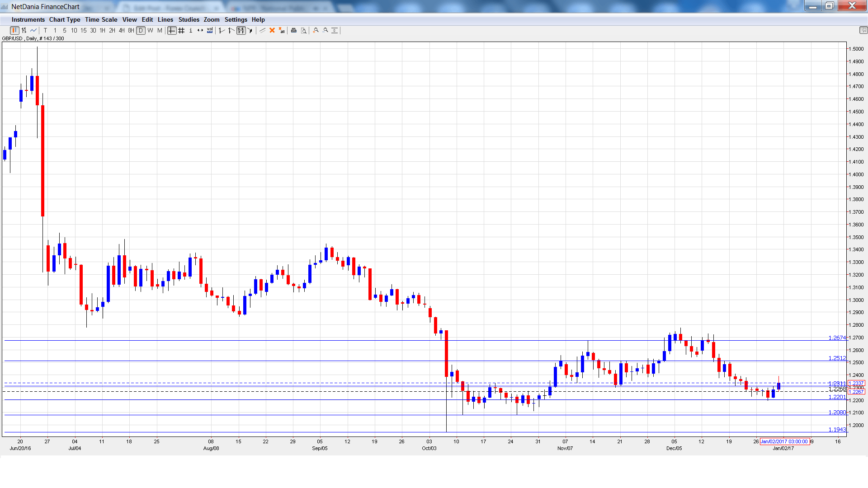This screenshot has height=488, width=868.
Task: Select the 4H time scale button
Action: tap(122, 31)
